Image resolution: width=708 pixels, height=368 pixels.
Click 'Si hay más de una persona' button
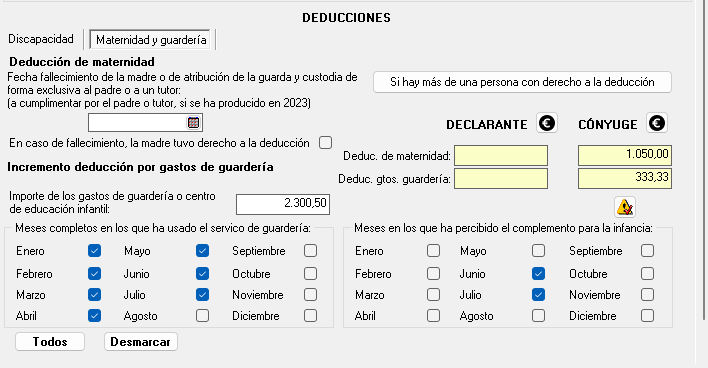pyautogui.click(x=522, y=82)
